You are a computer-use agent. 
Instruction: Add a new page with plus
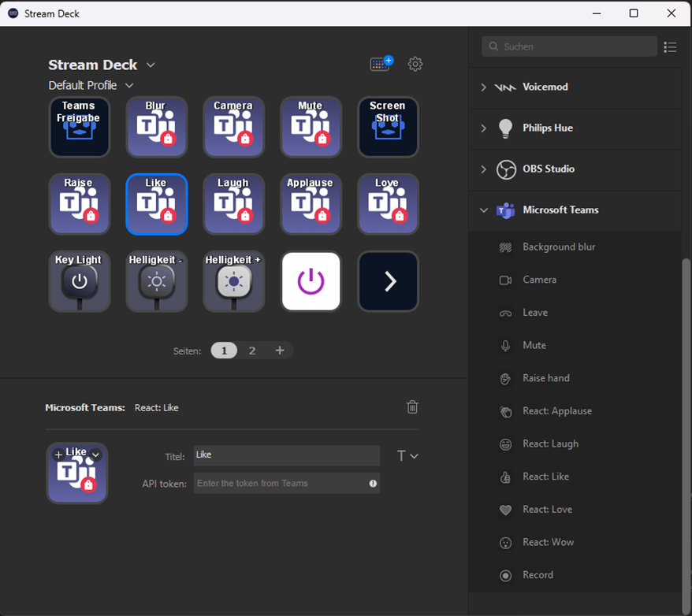pos(280,351)
